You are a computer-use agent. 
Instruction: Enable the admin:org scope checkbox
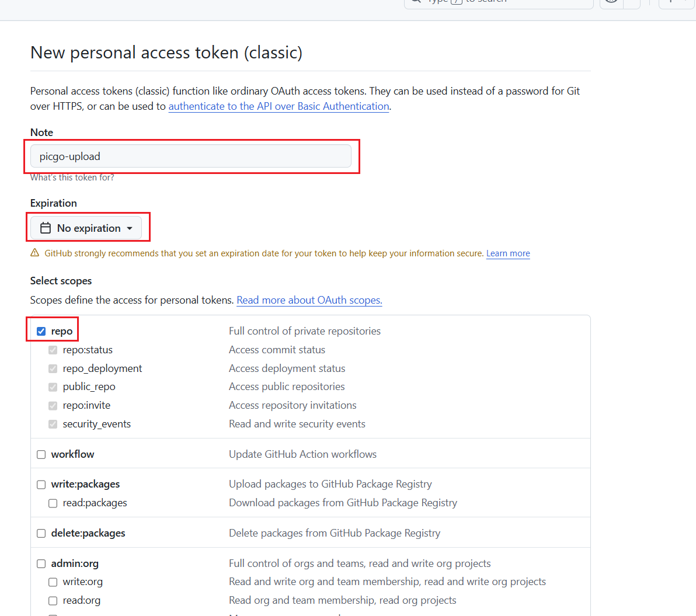pyautogui.click(x=41, y=564)
